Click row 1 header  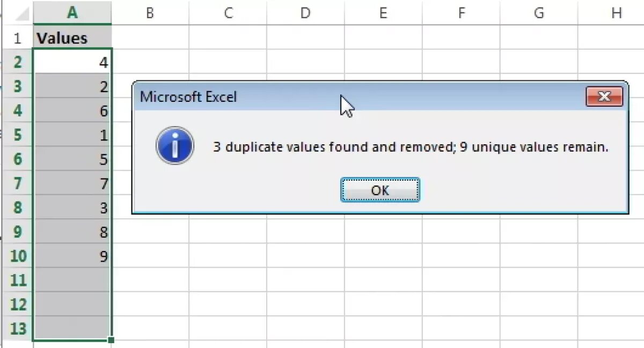(17, 38)
